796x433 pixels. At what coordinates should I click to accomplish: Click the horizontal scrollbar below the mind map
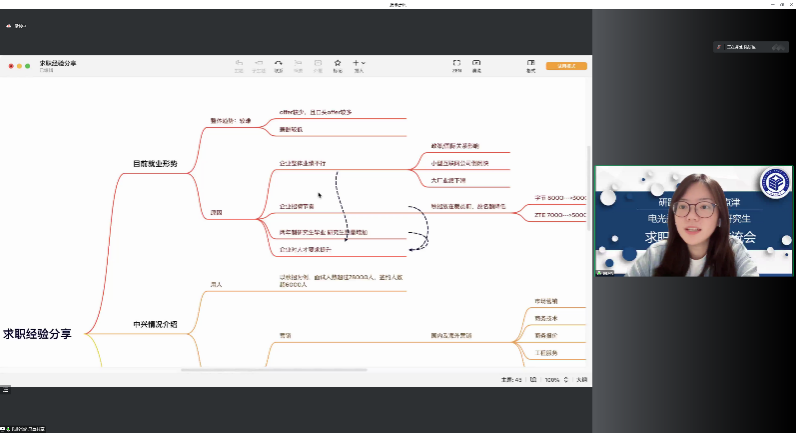tap(273, 370)
